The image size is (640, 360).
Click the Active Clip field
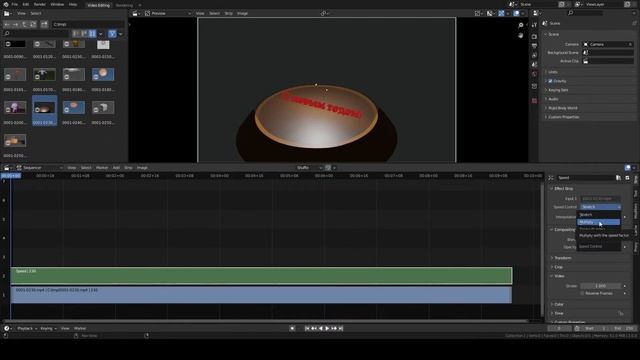tap(608, 61)
